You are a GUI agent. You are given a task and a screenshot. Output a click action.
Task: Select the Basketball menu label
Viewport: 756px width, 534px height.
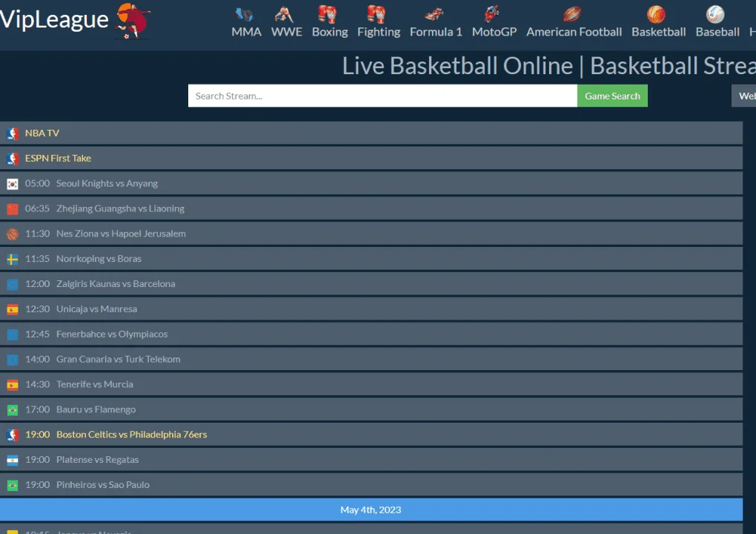coord(659,32)
